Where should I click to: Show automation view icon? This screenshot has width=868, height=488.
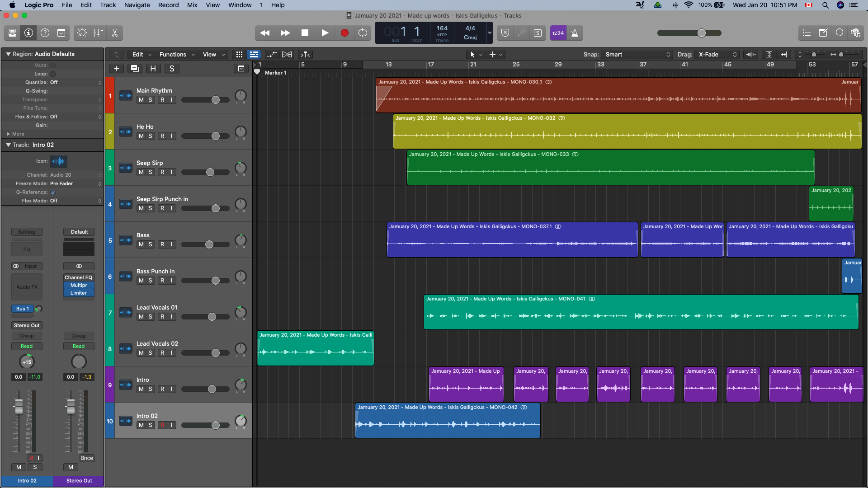pos(272,55)
